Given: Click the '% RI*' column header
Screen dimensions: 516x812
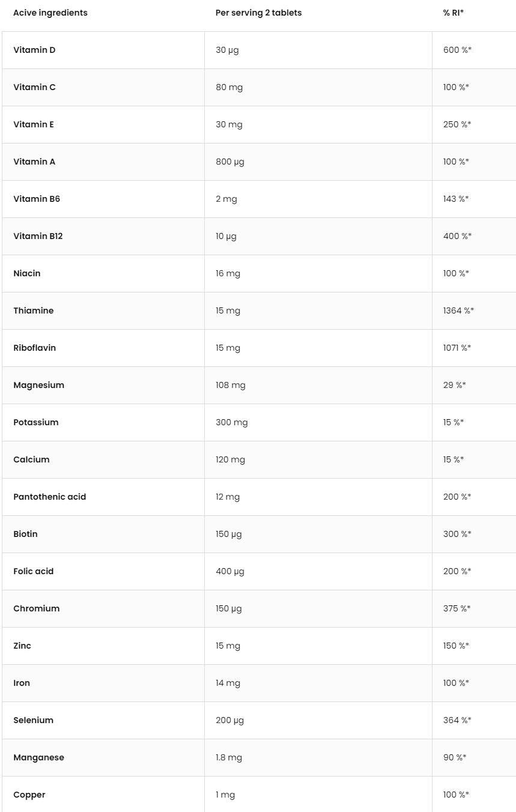Looking at the screenshot, I should click(x=453, y=13).
